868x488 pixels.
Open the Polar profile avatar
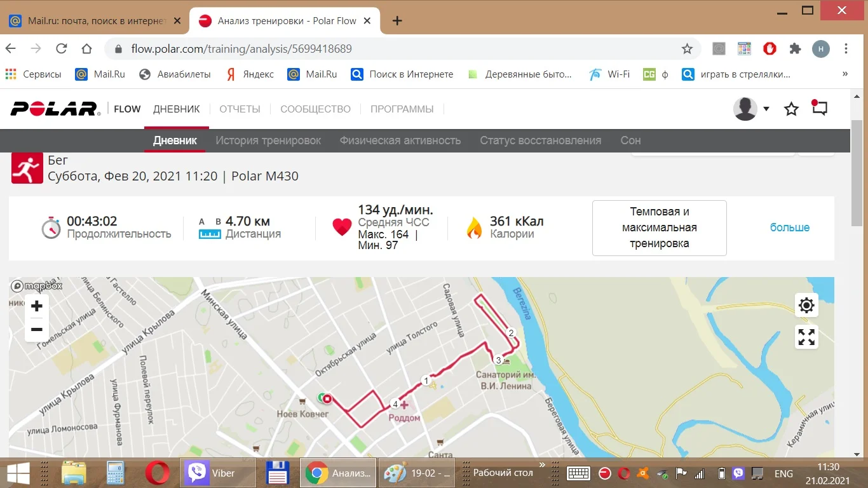point(745,109)
